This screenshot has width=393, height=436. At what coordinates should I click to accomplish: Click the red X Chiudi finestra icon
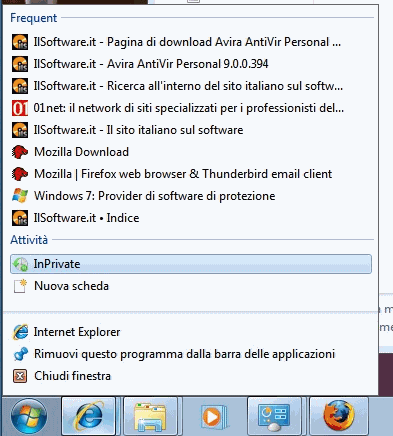pos(20,376)
